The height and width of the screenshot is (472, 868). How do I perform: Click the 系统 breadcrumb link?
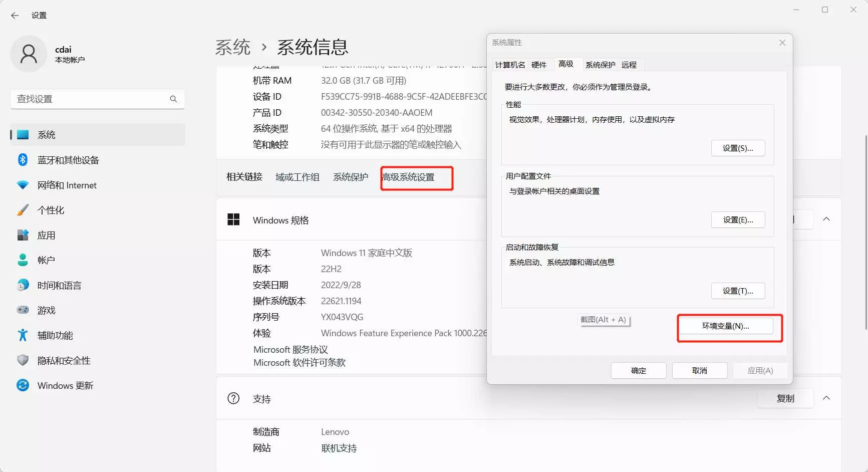point(233,47)
